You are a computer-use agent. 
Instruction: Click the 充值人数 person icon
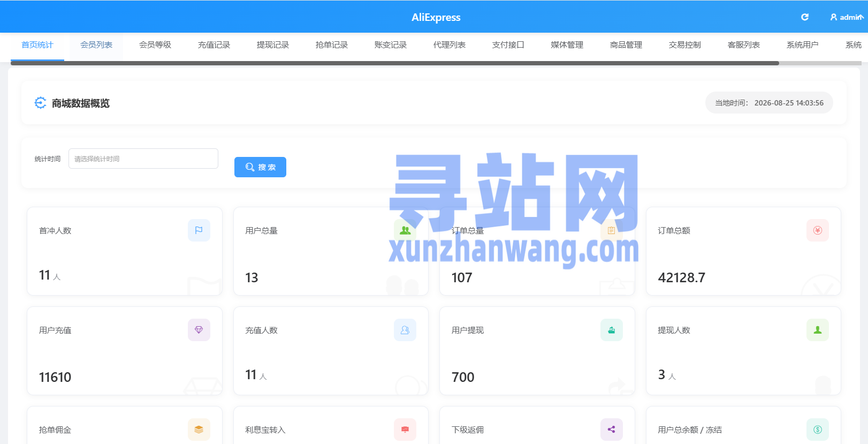coord(405,330)
